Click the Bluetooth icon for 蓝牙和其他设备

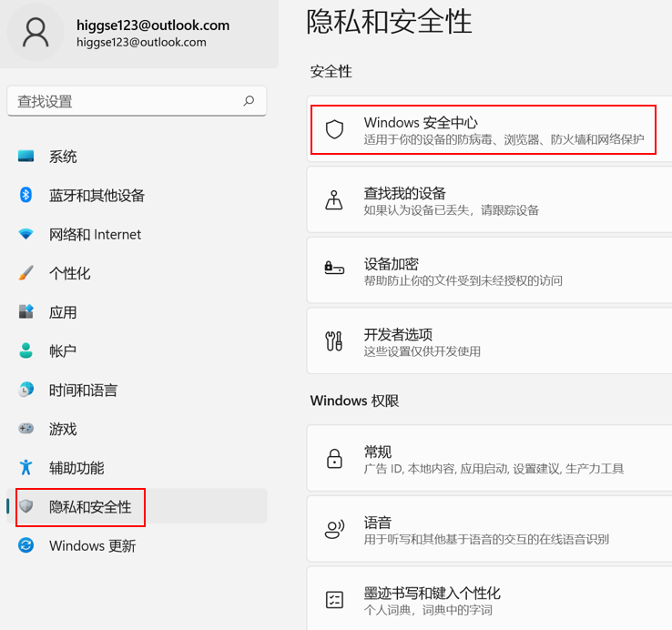(26, 195)
